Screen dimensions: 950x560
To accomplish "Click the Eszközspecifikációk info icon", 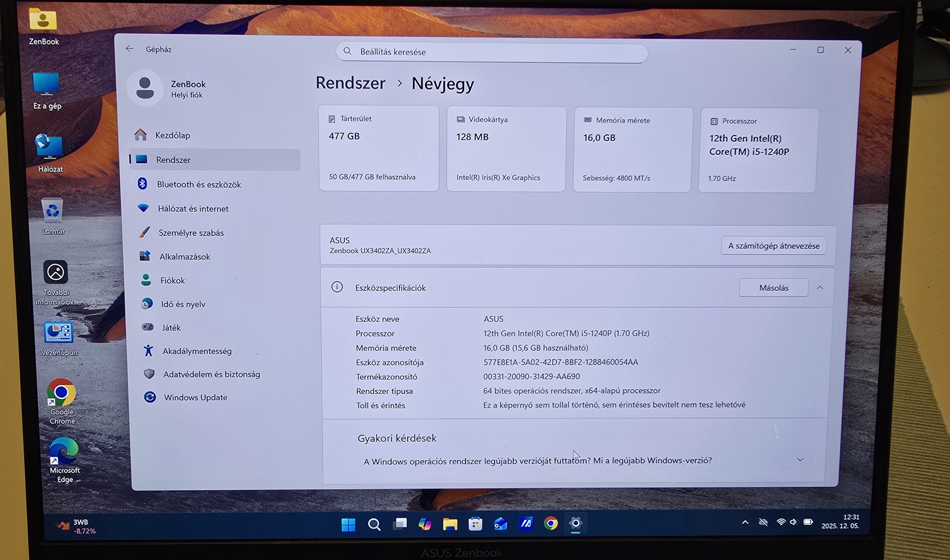I will point(337,287).
